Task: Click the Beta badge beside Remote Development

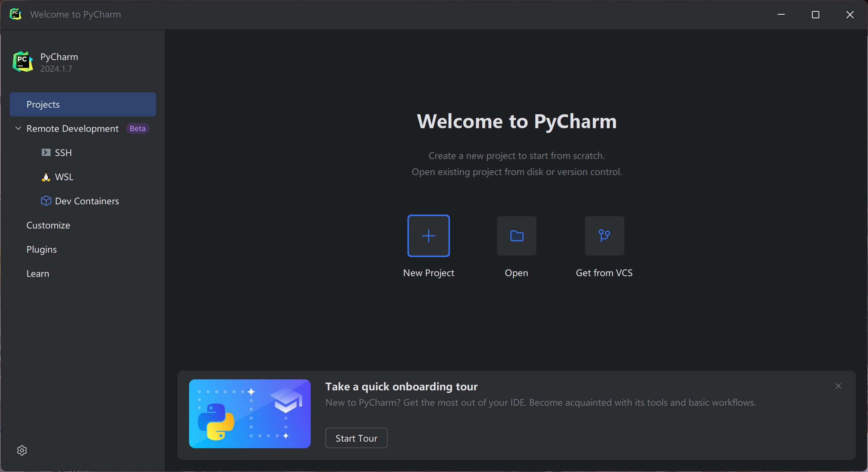Action: [x=137, y=129]
